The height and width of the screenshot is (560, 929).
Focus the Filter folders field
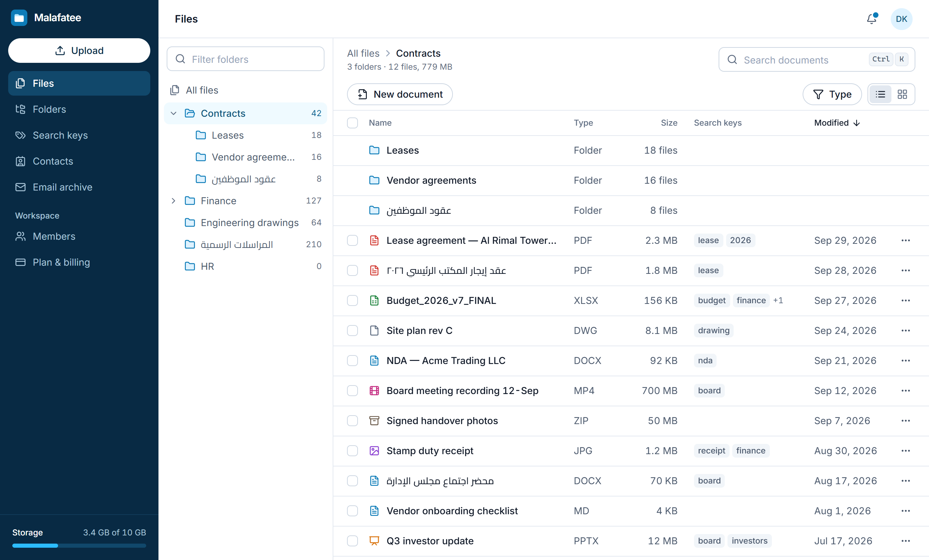coord(246,59)
